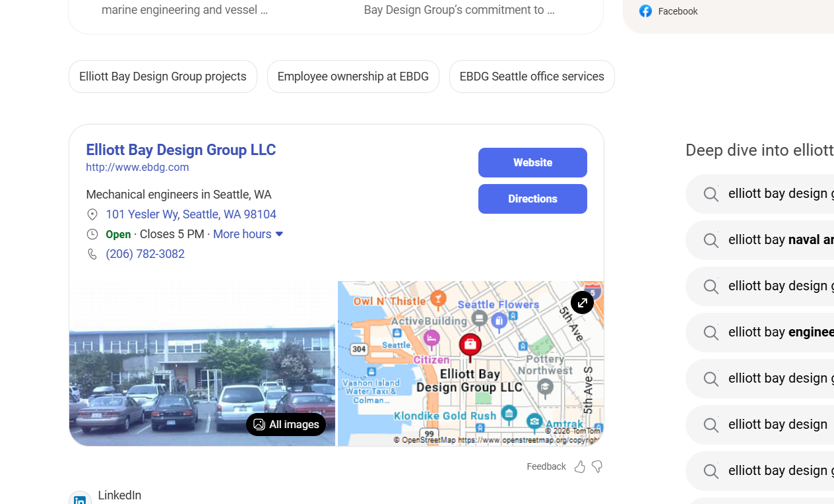Image resolution: width=834 pixels, height=504 pixels.
Task: Visit http://www.ebdg.com link
Action: pyautogui.click(x=137, y=168)
